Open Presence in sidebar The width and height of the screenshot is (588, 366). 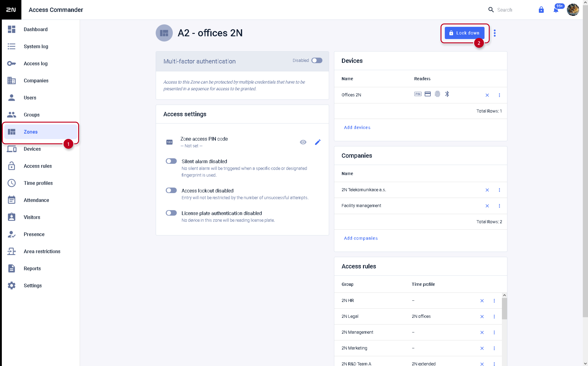41,234
